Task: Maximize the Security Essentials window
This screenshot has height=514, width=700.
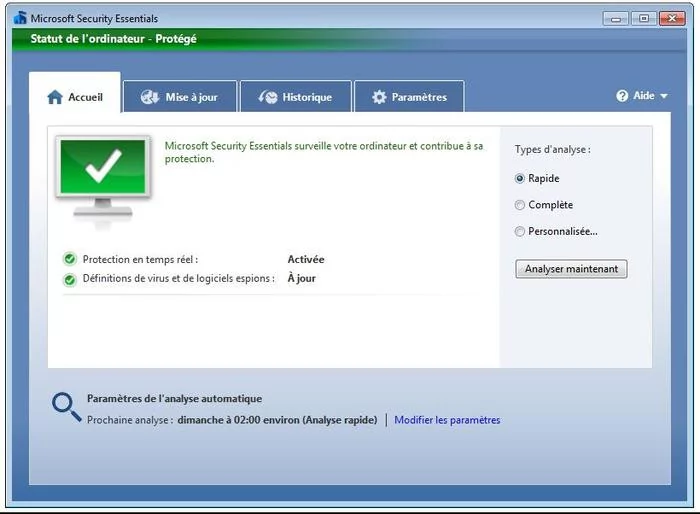Action: [x=643, y=19]
